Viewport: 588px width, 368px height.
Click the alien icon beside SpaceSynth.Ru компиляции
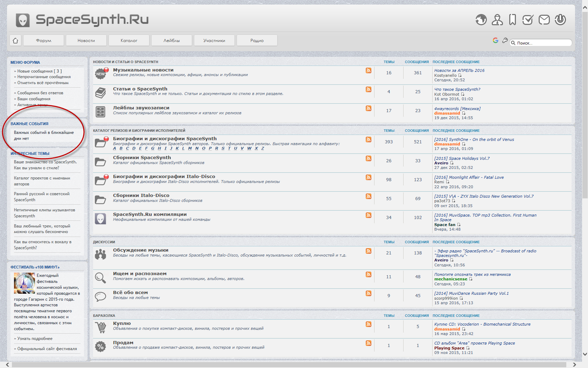pos(100,218)
